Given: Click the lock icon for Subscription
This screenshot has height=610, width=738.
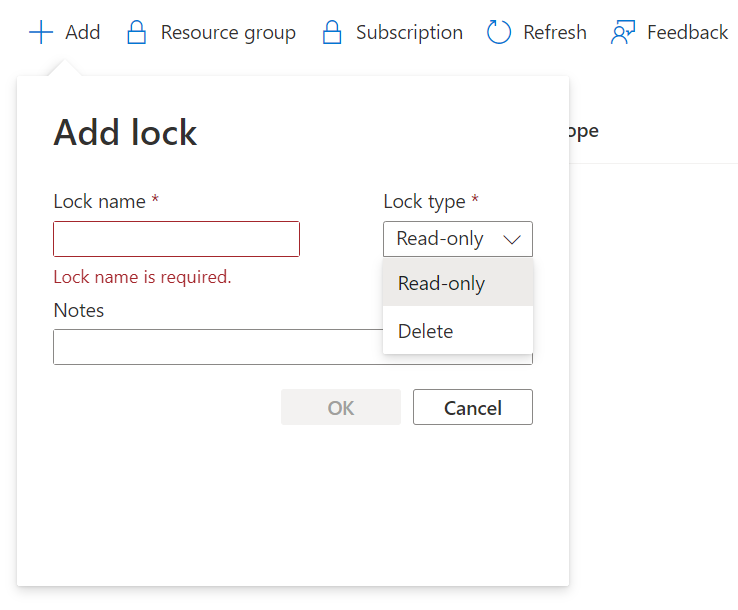Looking at the screenshot, I should (332, 32).
